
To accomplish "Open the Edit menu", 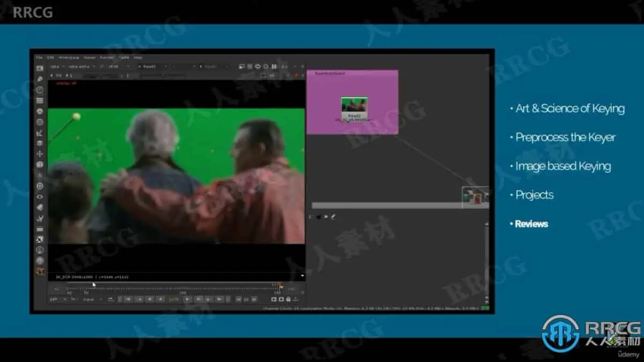I will 50,57.
